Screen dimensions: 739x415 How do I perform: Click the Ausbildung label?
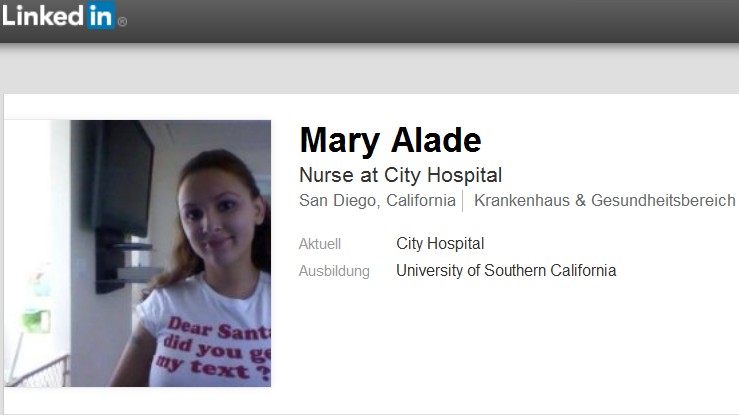[x=334, y=271]
